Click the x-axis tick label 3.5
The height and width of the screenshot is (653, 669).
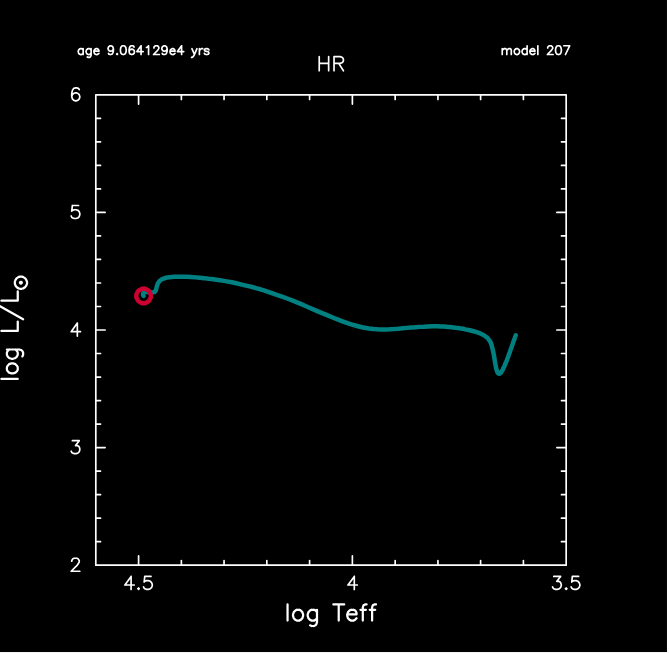(565, 583)
